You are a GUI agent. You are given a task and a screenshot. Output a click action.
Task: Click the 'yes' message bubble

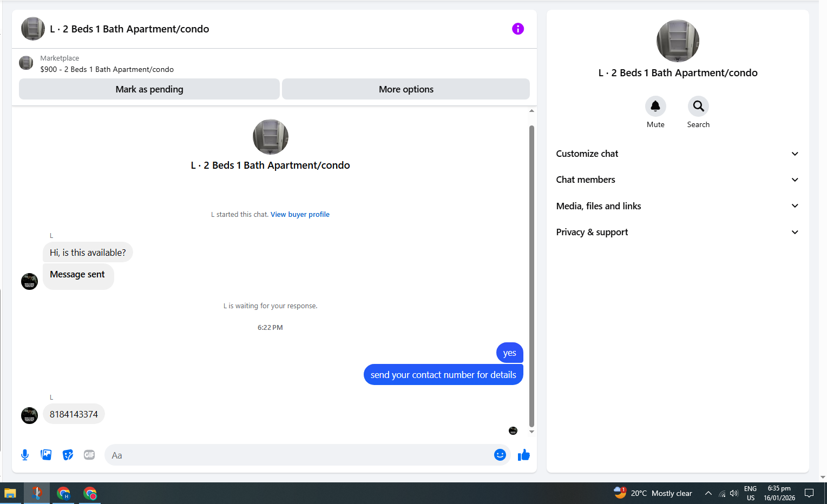pyautogui.click(x=509, y=353)
